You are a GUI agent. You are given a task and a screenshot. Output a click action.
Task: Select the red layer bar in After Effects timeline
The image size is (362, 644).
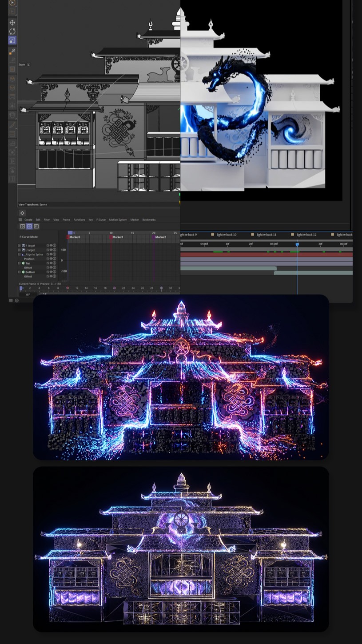point(267,255)
